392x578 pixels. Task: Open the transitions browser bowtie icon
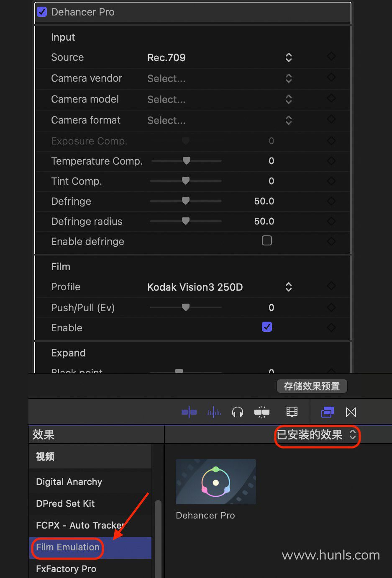351,412
